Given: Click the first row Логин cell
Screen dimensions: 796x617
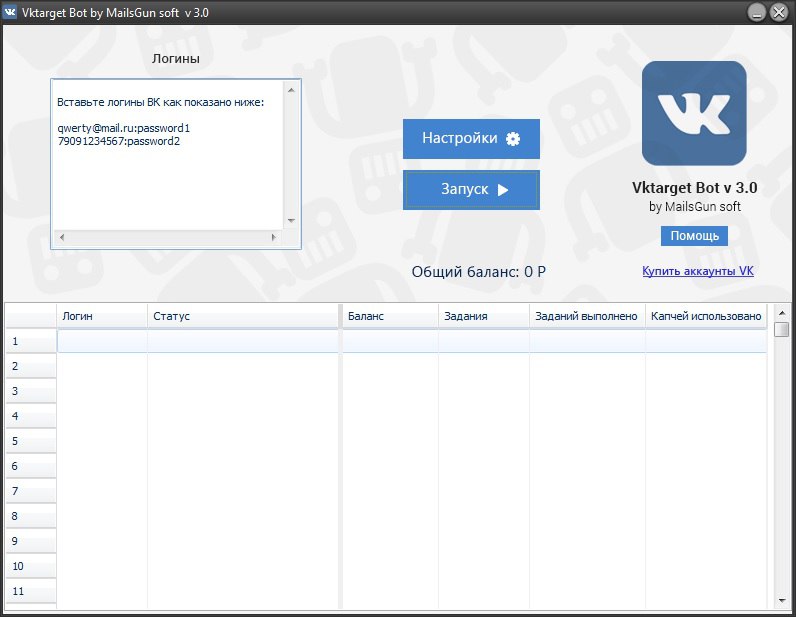Looking at the screenshot, I should pos(102,341).
